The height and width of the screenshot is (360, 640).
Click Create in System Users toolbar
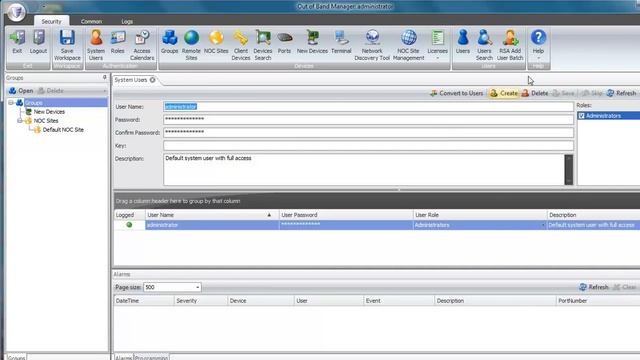coord(504,93)
